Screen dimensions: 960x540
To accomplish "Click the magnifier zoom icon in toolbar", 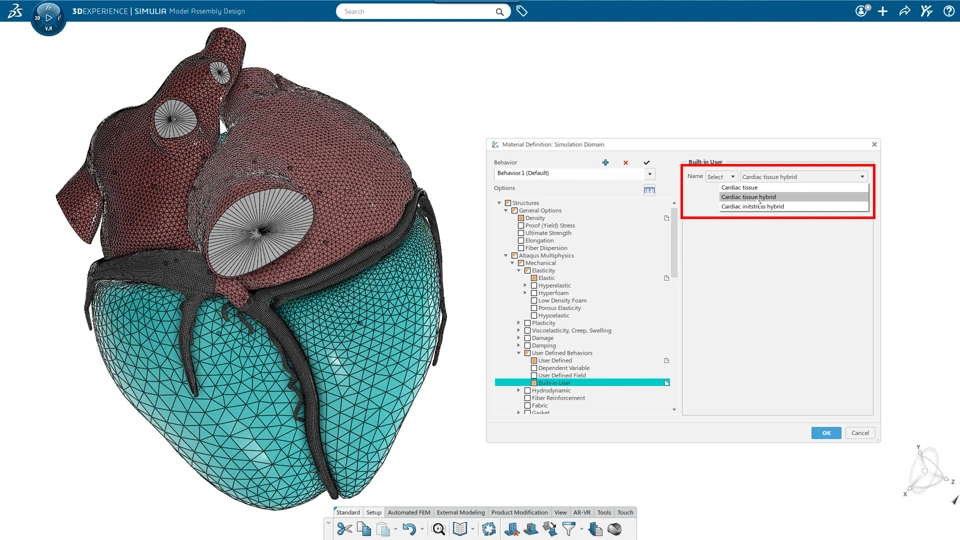I will (x=438, y=529).
